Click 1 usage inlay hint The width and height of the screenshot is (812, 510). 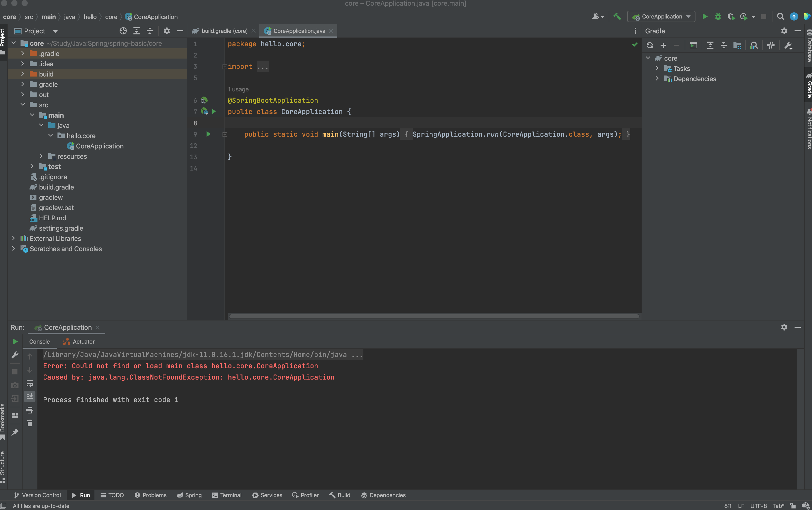coord(238,89)
